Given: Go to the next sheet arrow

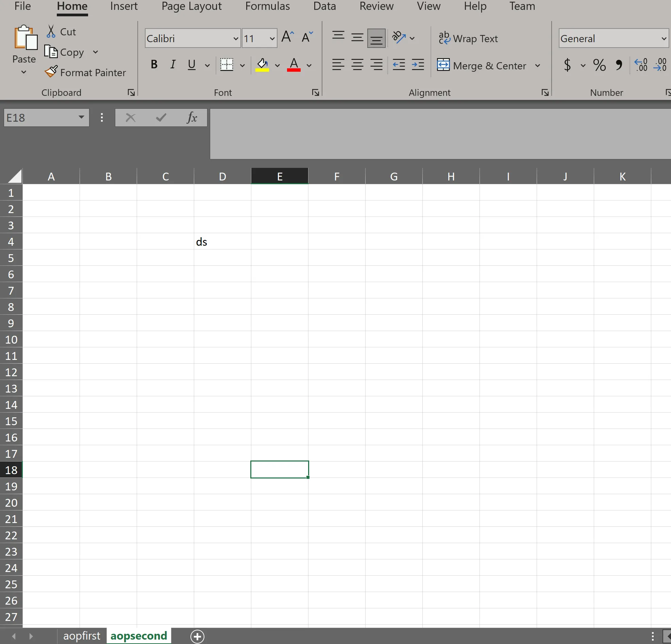Looking at the screenshot, I should [x=31, y=636].
